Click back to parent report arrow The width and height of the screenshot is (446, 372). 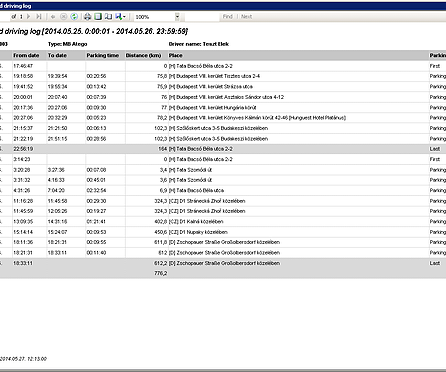tap(53, 16)
